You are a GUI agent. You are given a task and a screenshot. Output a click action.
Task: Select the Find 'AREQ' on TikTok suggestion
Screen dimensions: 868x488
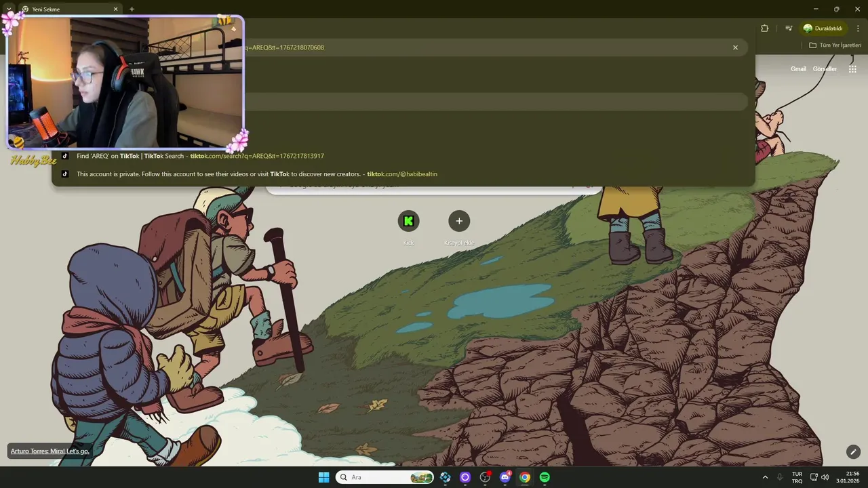coord(403,156)
